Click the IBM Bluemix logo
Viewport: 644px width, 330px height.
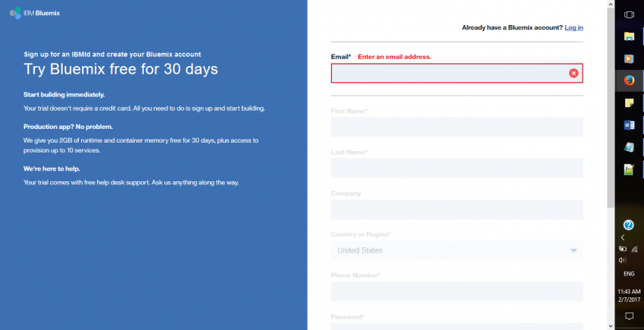pyautogui.click(x=35, y=14)
